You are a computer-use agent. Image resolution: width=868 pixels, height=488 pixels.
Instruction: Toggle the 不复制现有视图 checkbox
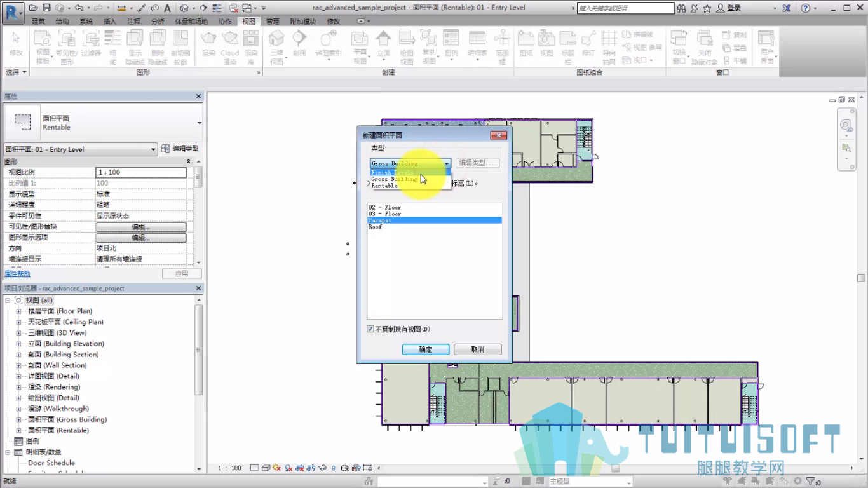(x=370, y=329)
